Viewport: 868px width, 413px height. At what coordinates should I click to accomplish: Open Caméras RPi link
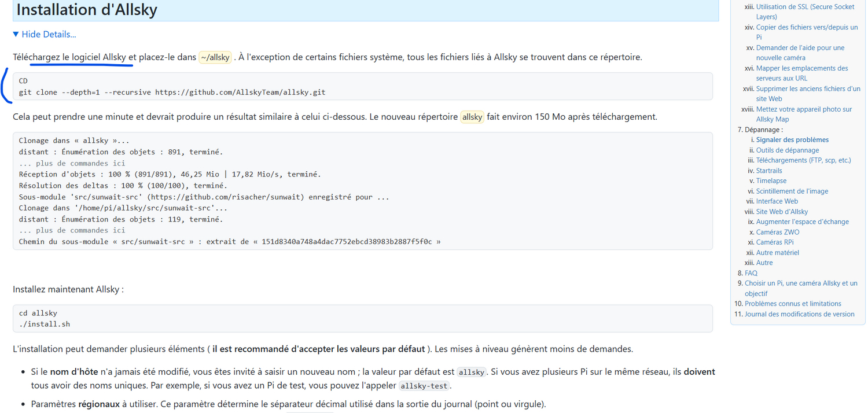coord(775,242)
